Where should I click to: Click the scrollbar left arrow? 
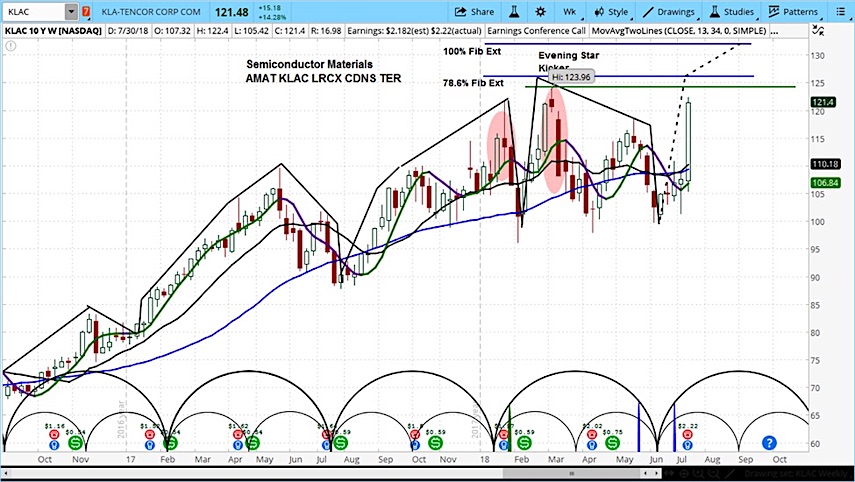tap(5, 474)
